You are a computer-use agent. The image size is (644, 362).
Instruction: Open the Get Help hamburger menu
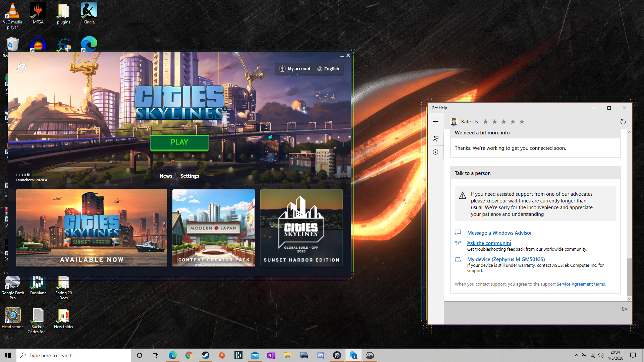click(436, 120)
